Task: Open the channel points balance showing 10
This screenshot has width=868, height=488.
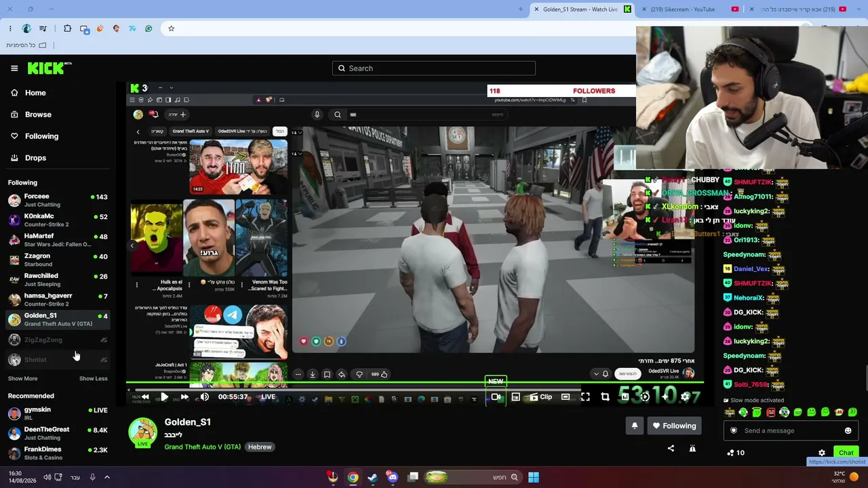Action: [x=735, y=453]
